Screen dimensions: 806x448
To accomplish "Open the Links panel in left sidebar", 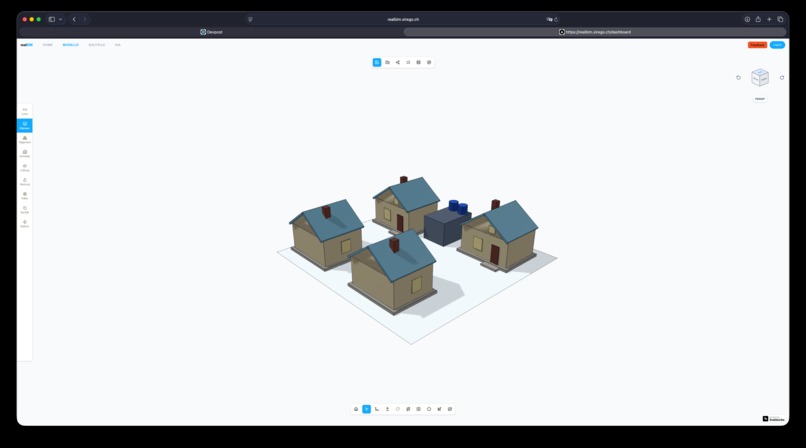I will (x=25, y=111).
